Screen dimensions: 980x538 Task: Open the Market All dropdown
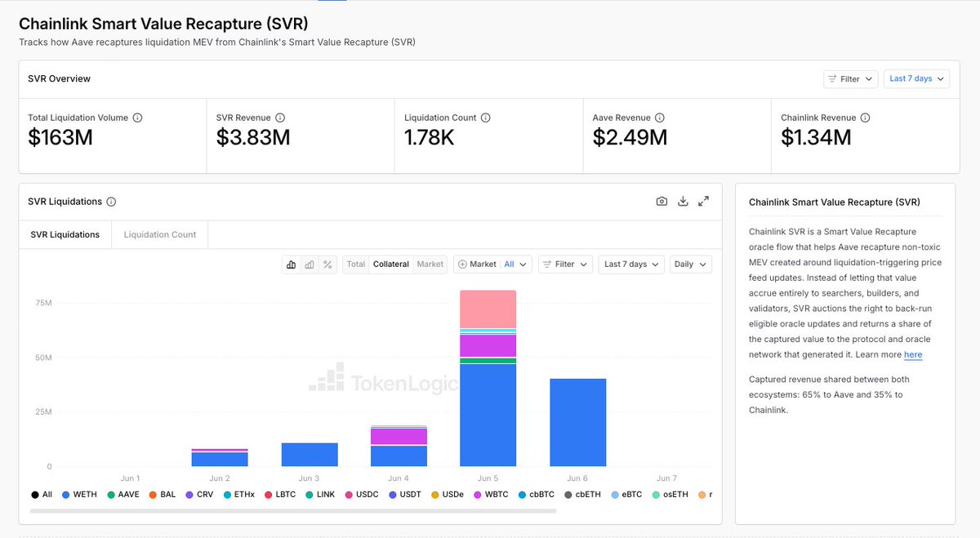(493, 264)
